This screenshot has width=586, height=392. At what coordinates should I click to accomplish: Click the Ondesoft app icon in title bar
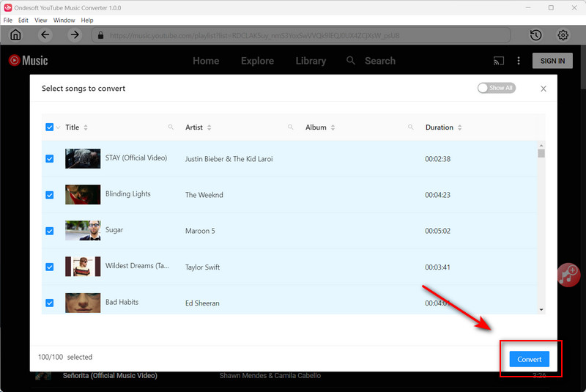tap(8, 7)
